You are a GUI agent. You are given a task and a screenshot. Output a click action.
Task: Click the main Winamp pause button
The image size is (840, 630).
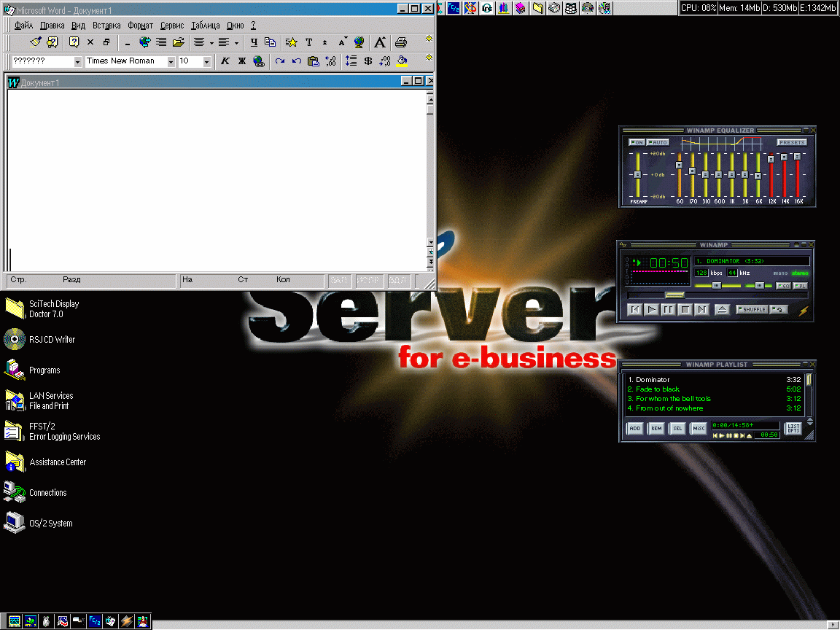pyautogui.click(x=668, y=310)
